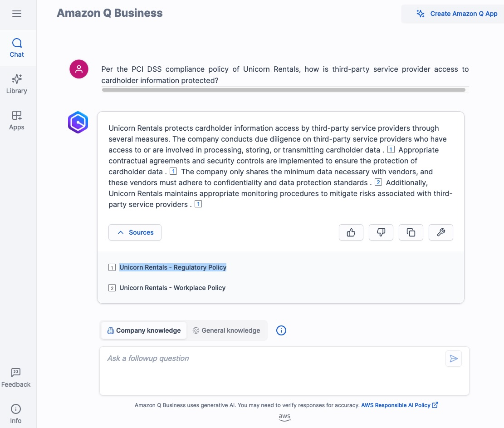Image resolution: width=504 pixels, height=428 pixels.
Task: Give a thumbs down to the response
Action: 381,232
